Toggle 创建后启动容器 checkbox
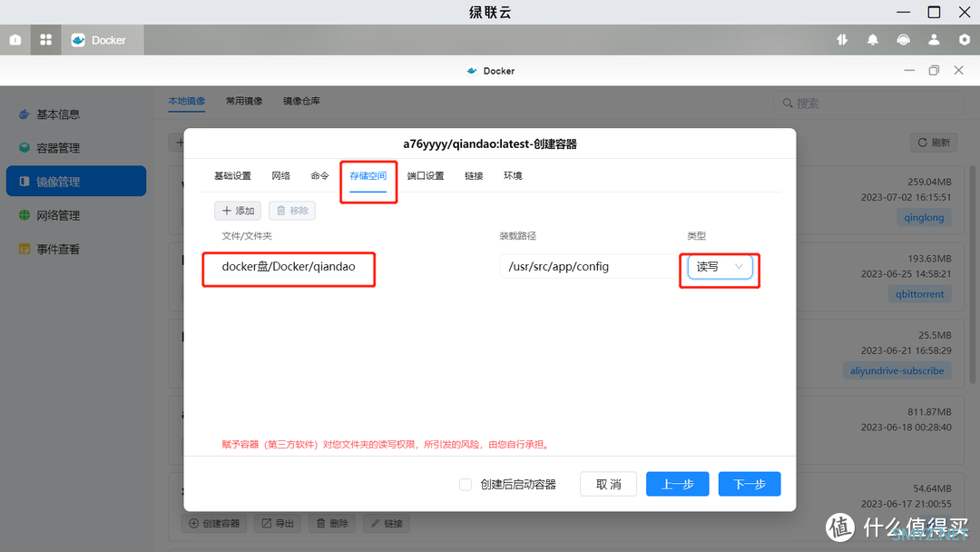This screenshot has height=552, width=980. (465, 485)
